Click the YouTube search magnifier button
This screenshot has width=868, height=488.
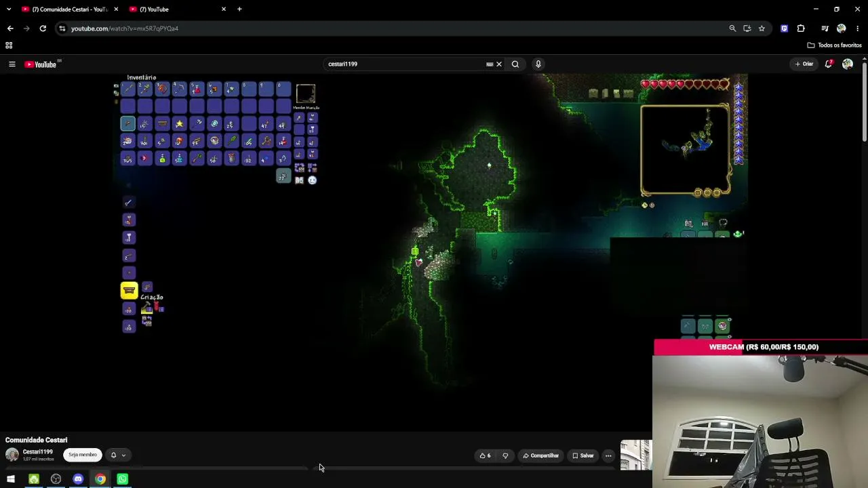click(x=515, y=64)
